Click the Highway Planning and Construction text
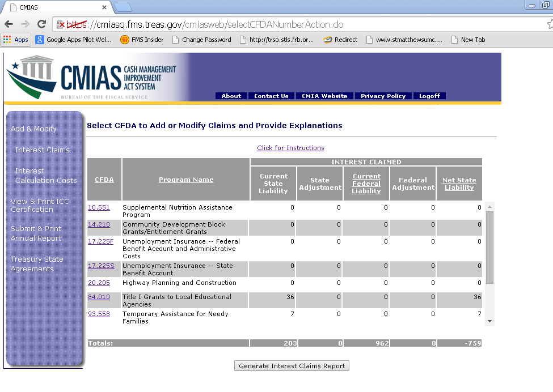Image resolution: width=553 pixels, height=392 pixels. click(x=179, y=283)
